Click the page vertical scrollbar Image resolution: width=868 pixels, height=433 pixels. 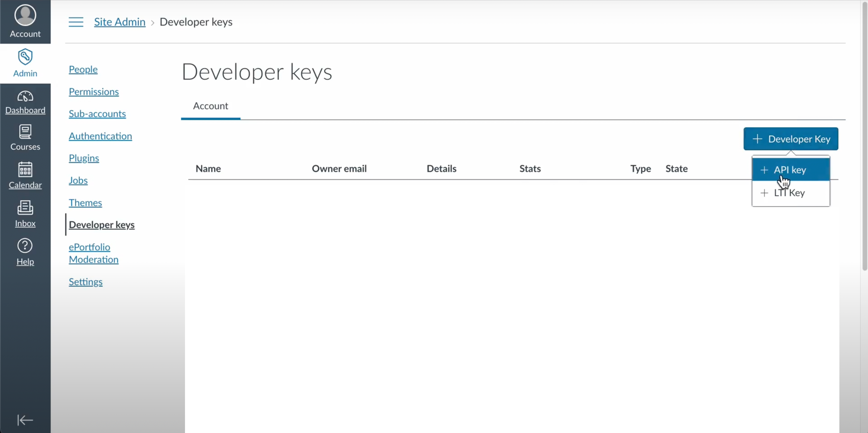(864, 135)
